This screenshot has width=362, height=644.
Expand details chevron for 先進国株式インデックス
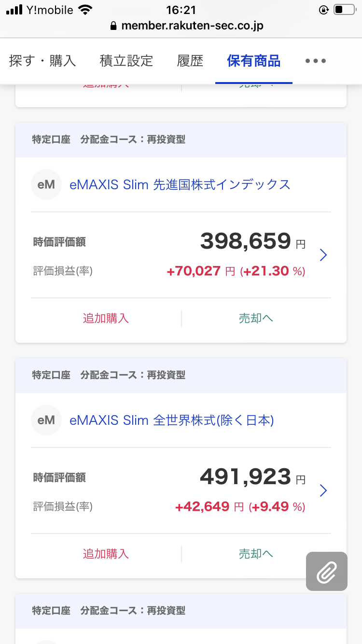(323, 255)
